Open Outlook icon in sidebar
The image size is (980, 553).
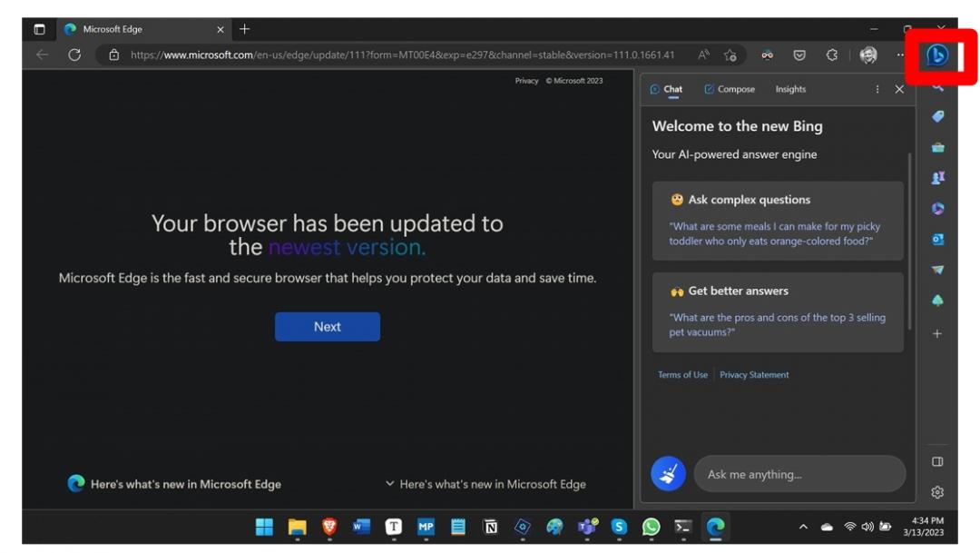coord(937,240)
